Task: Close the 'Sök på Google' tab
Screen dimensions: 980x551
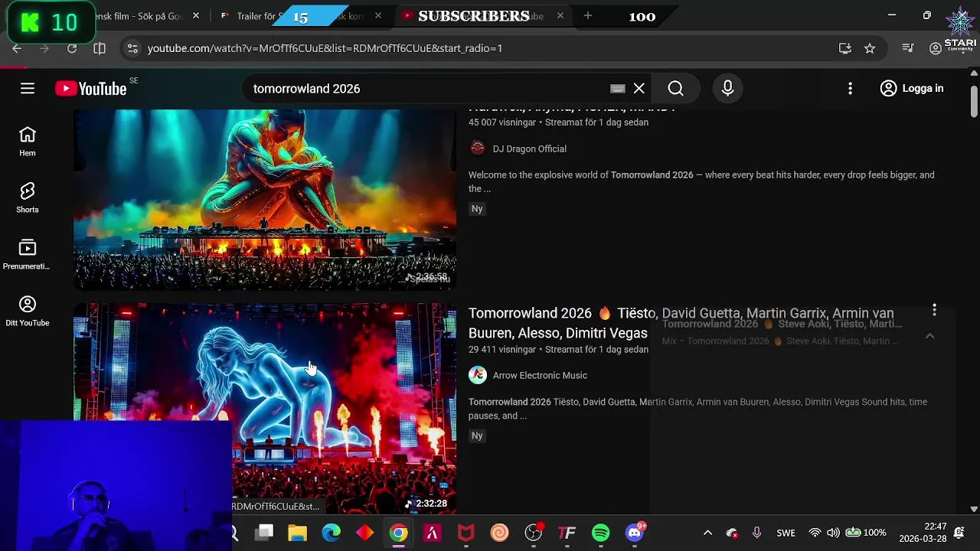Action: pyautogui.click(x=196, y=16)
